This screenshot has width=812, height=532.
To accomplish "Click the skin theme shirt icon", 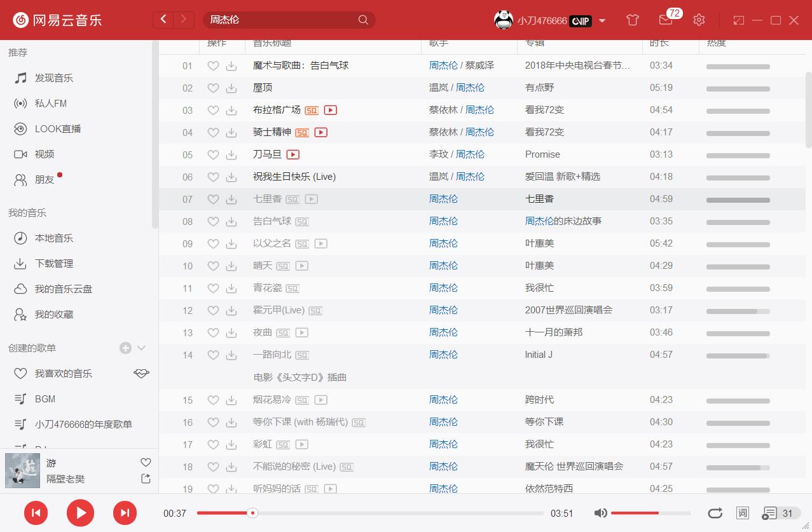I will [632, 20].
